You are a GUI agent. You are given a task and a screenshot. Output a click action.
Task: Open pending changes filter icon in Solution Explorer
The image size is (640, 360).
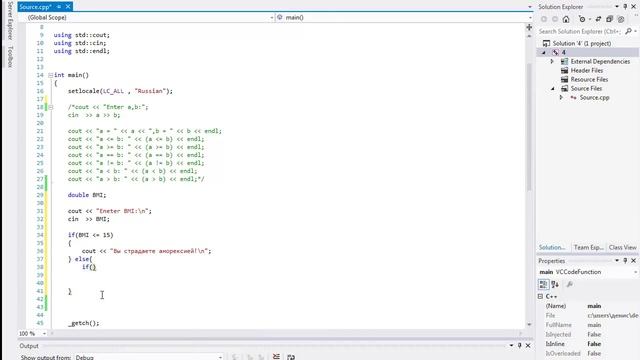tap(582, 19)
